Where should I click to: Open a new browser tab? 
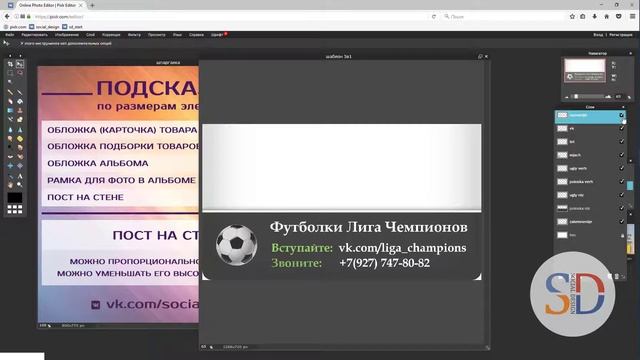coord(92,5)
